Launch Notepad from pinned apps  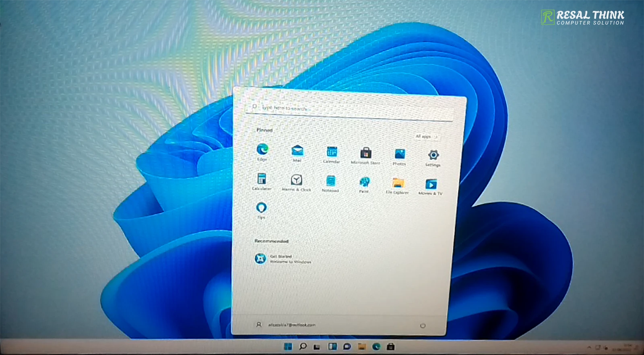coord(330,184)
